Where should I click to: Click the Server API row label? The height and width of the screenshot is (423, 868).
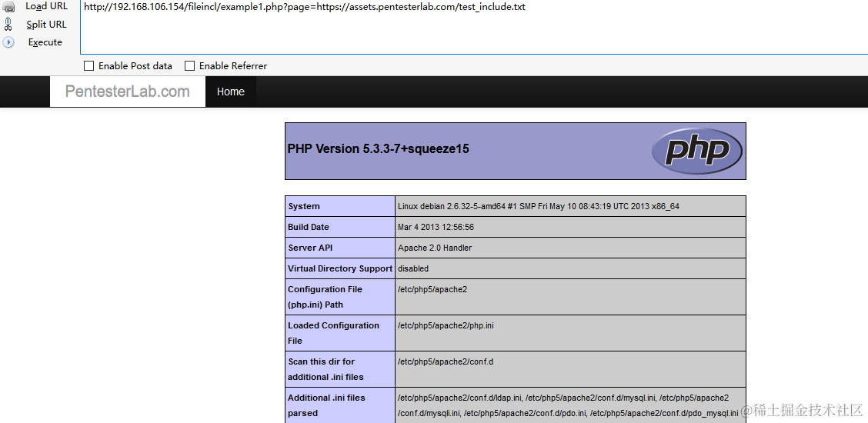[310, 248]
